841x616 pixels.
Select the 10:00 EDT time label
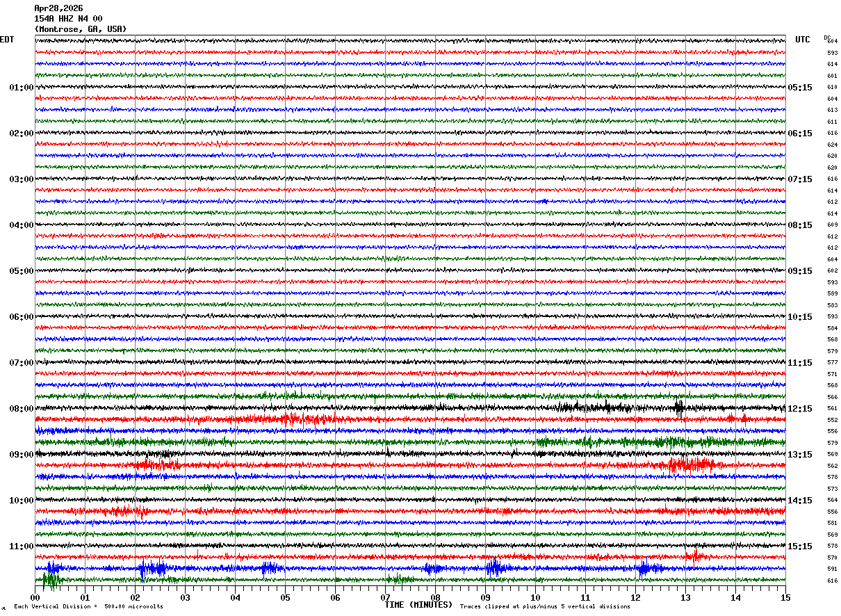click(22, 501)
